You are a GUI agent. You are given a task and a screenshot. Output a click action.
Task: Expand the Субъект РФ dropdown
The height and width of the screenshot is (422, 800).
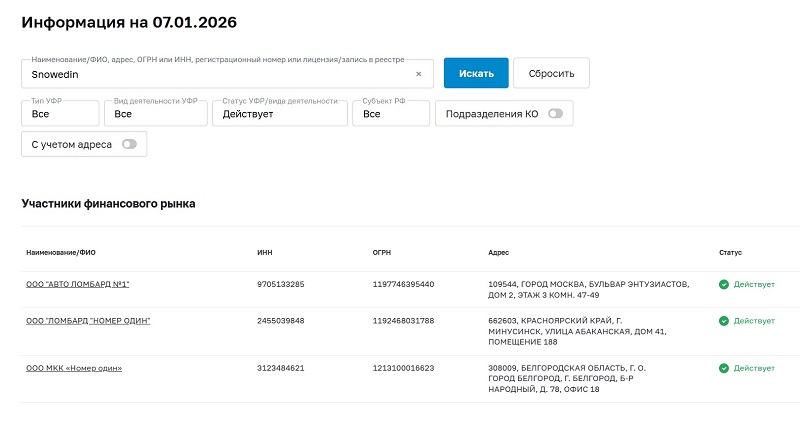(392, 114)
